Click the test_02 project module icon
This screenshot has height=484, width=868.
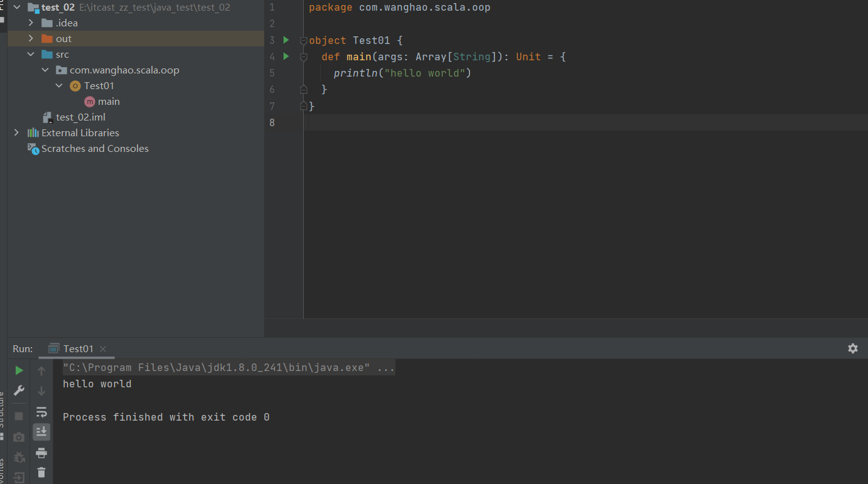click(33, 8)
